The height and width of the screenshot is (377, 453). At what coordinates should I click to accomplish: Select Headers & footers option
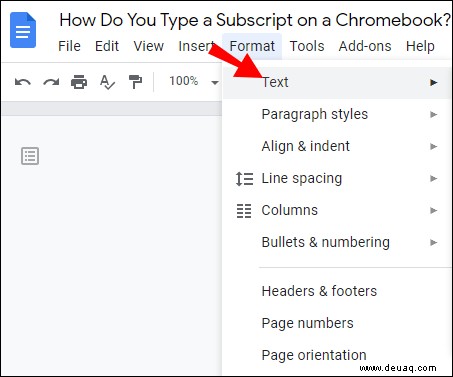pyautogui.click(x=337, y=291)
